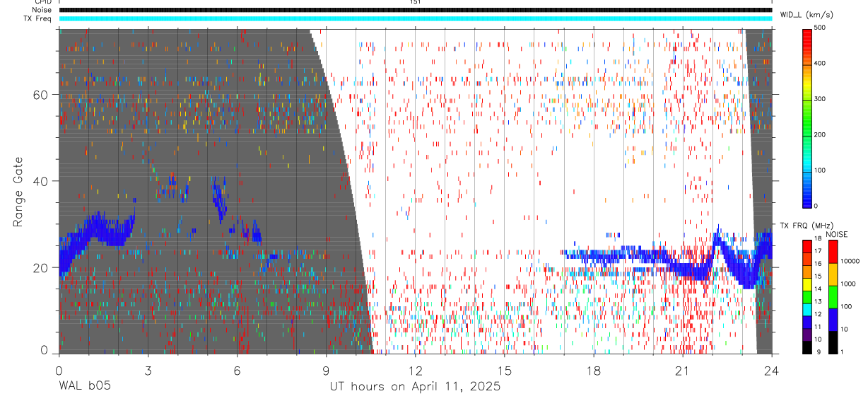
Task: Click the x-axis hour label 6
Action: [237, 371]
